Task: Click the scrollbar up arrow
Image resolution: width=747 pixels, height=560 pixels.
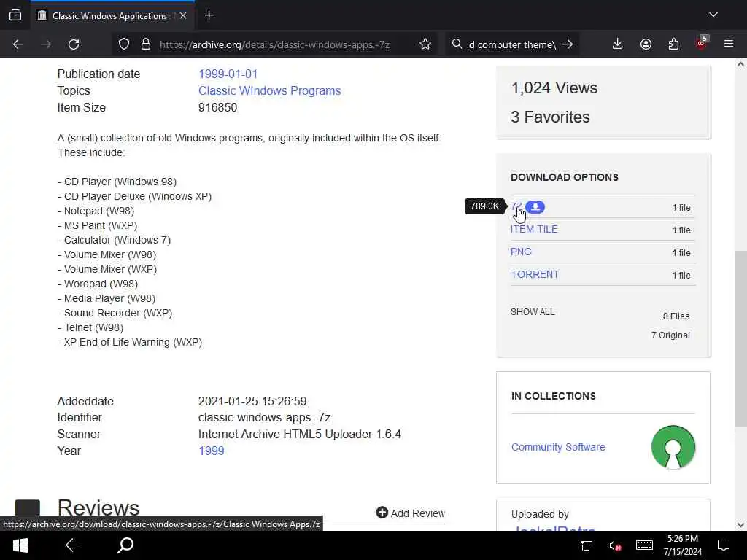Action: click(x=740, y=64)
